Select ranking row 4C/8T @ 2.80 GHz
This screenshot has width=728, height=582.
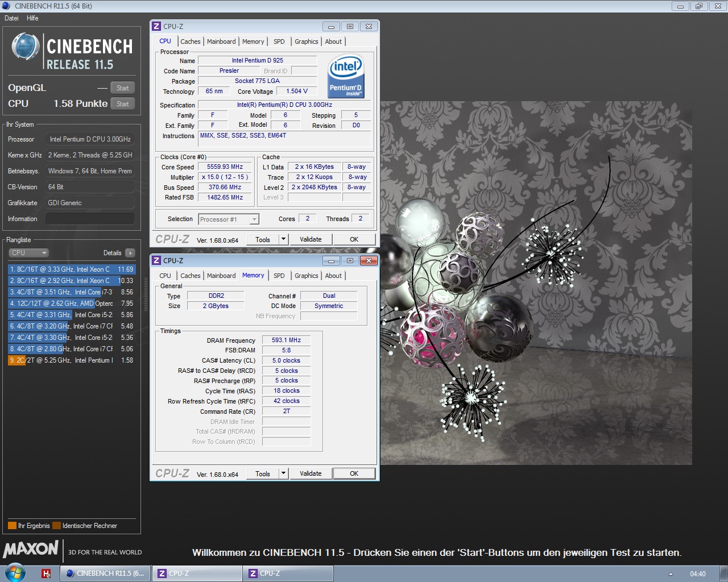pyautogui.click(x=72, y=349)
